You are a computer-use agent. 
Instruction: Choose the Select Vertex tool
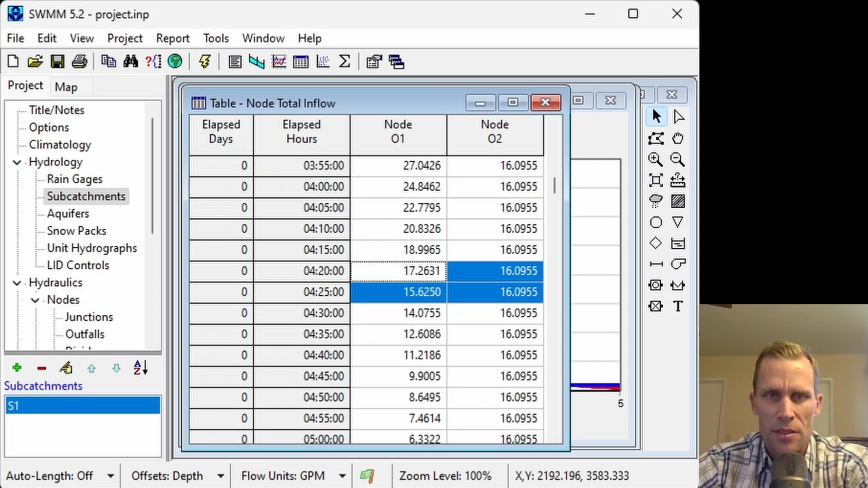[x=678, y=117]
